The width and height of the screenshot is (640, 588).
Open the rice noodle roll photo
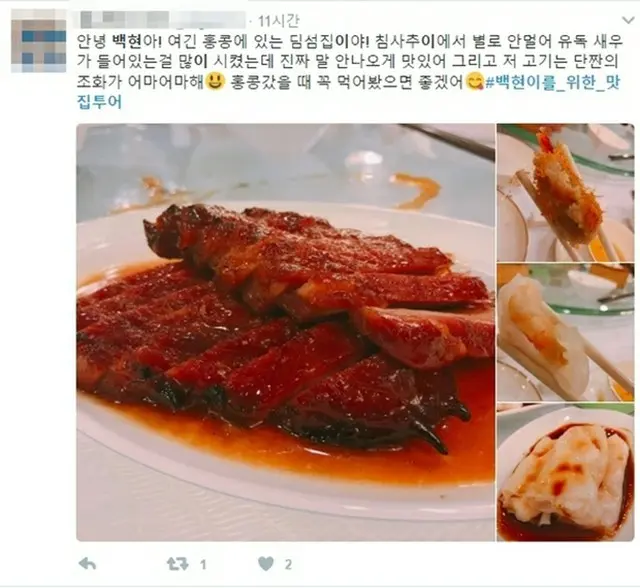(565, 472)
